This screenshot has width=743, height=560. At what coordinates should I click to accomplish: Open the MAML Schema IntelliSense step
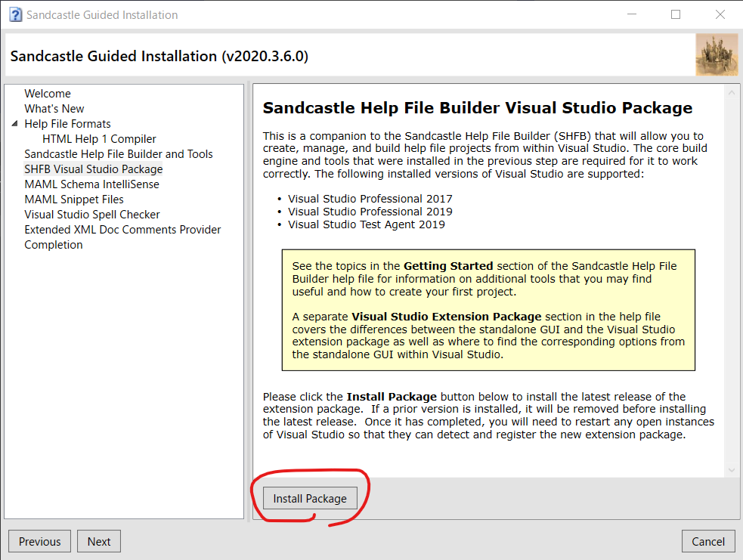[x=91, y=184]
